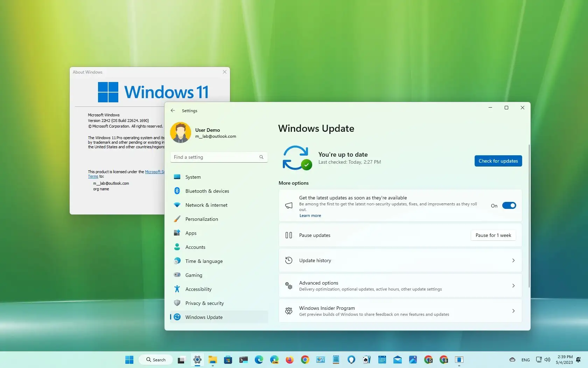Click the search icon in Find a setting box
This screenshot has height=368, width=588.
point(261,157)
